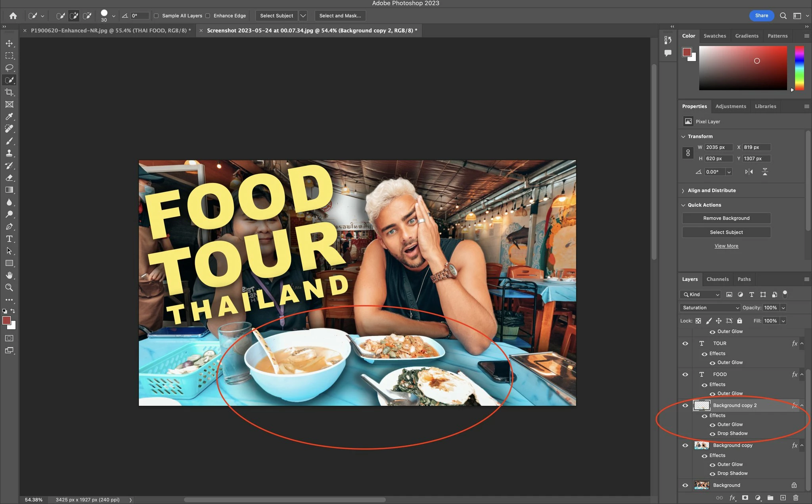Pick the Horizontal Type tool

coord(9,239)
